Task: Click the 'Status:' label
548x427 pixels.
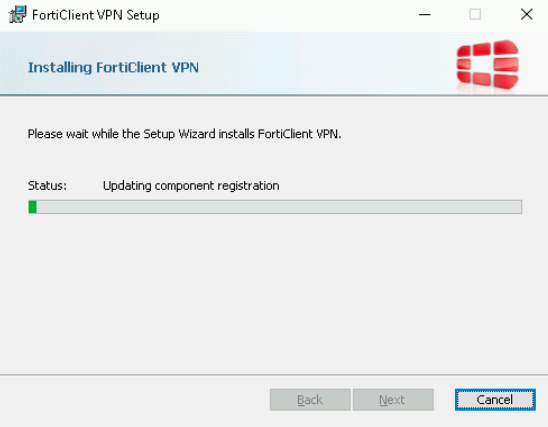Action: coord(47,186)
